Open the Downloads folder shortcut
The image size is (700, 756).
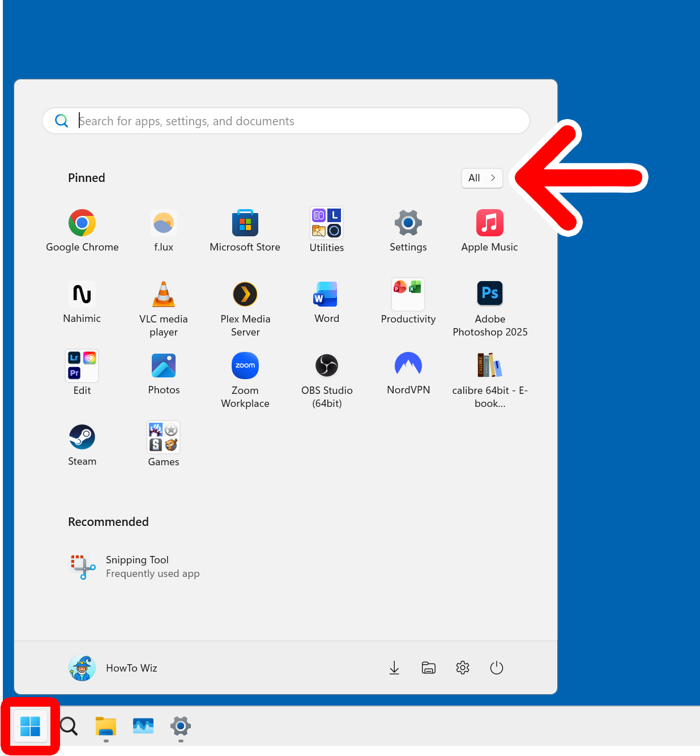(x=395, y=668)
